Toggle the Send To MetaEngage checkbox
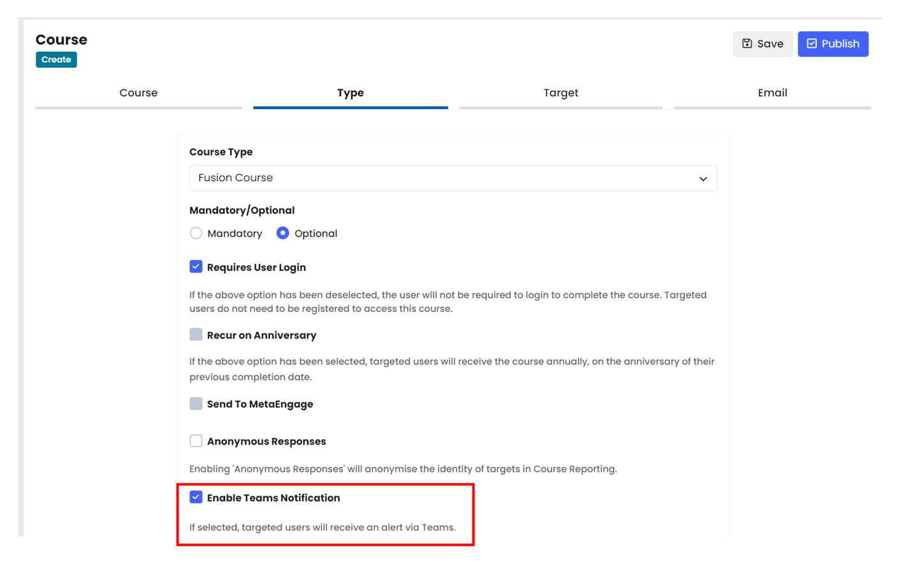 click(196, 404)
